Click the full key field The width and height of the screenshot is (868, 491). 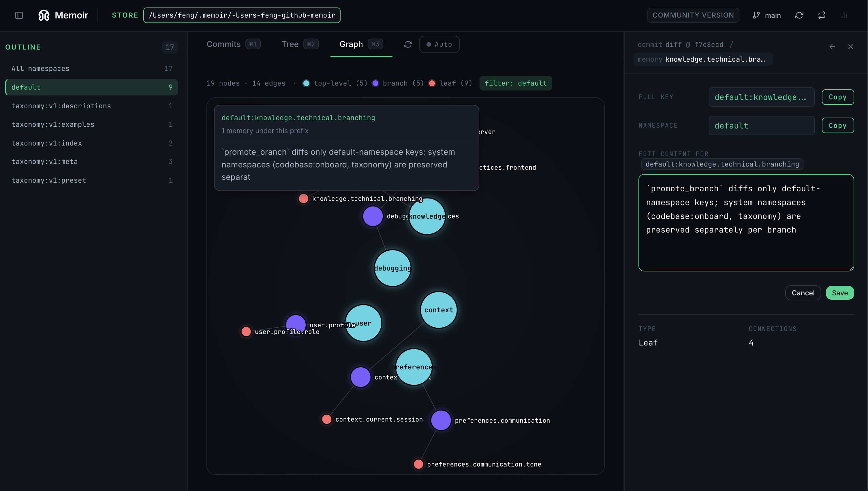pos(761,97)
